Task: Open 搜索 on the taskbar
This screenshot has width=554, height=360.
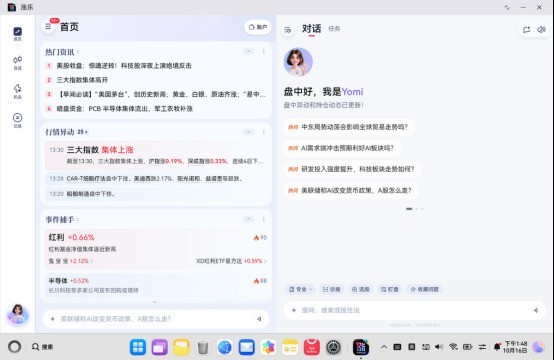Action: pyautogui.click(x=42, y=347)
